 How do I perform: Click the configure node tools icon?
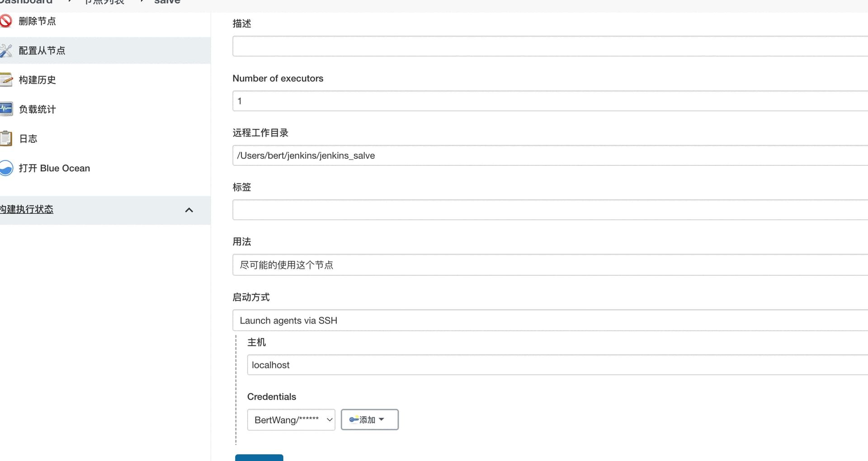click(5, 51)
